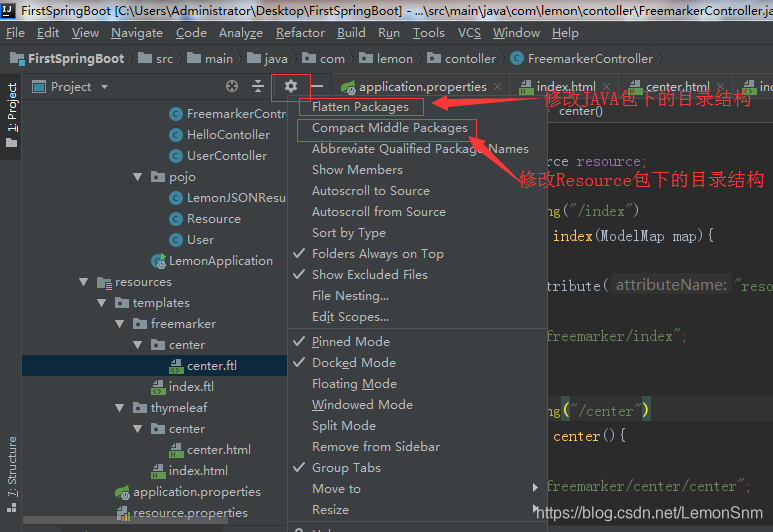The image size is (773, 532).
Task: Collapse the thymeleaf folder node
Action: point(120,408)
